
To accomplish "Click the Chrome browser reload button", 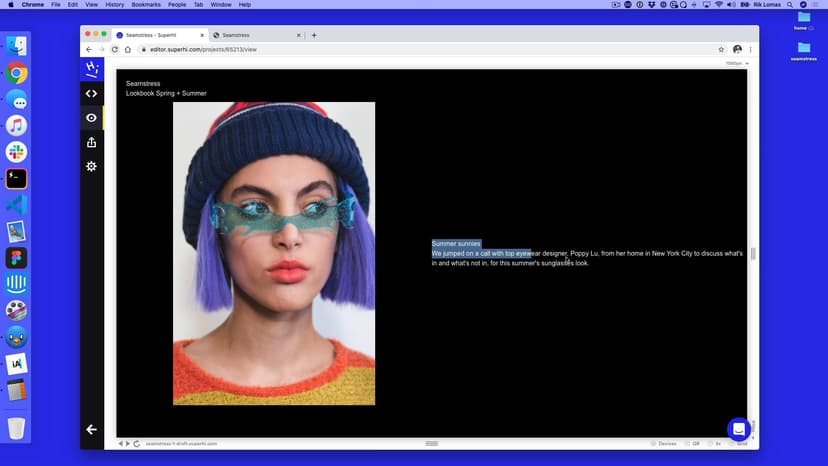I will tap(115, 49).
